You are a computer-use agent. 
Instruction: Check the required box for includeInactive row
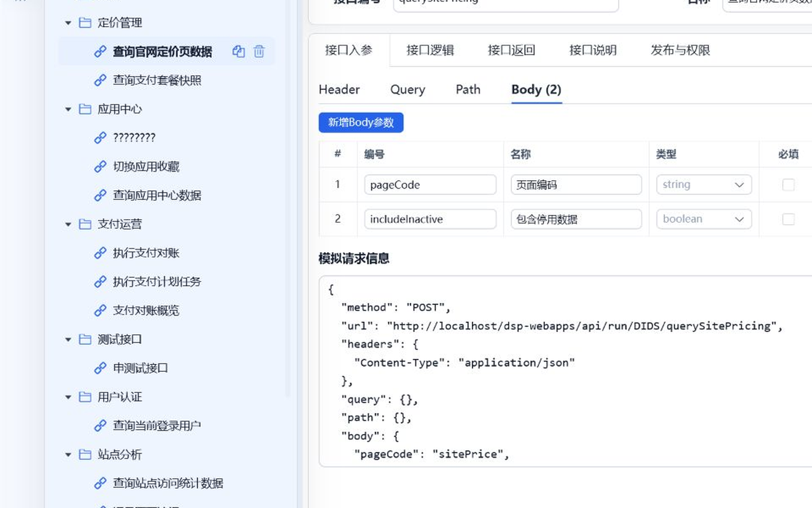click(788, 219)
